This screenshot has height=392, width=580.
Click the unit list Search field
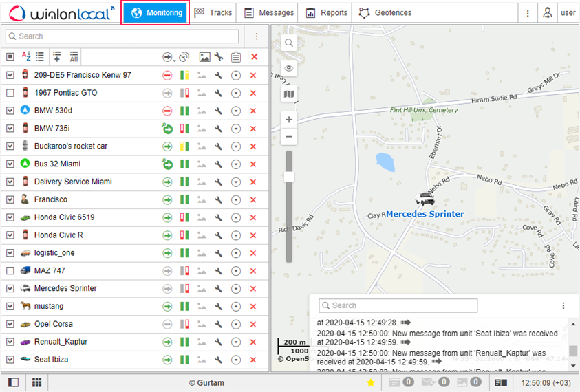point(122,36)
